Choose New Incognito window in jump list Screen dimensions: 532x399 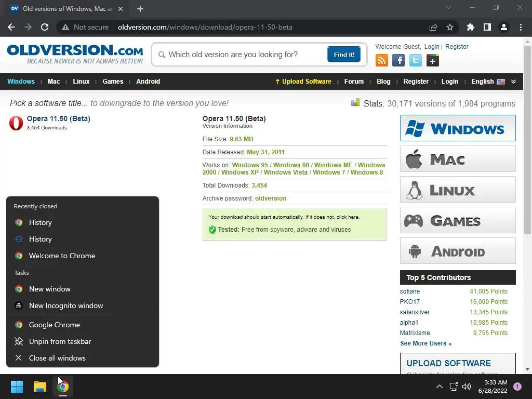83,305
